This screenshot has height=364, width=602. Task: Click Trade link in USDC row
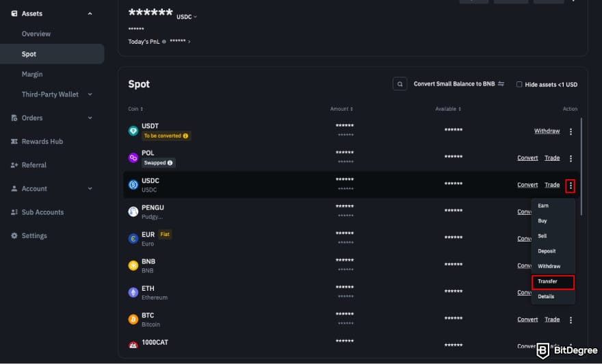[x=552, y=185]
